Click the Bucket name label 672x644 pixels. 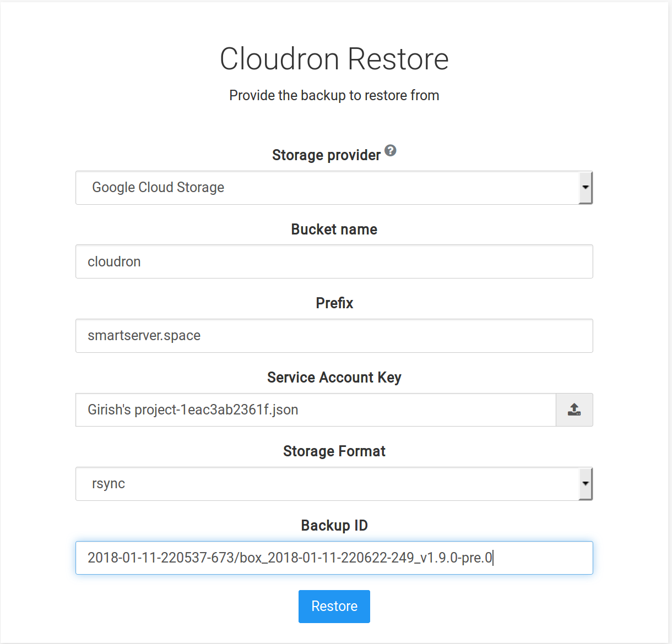(x=334, y=230)
